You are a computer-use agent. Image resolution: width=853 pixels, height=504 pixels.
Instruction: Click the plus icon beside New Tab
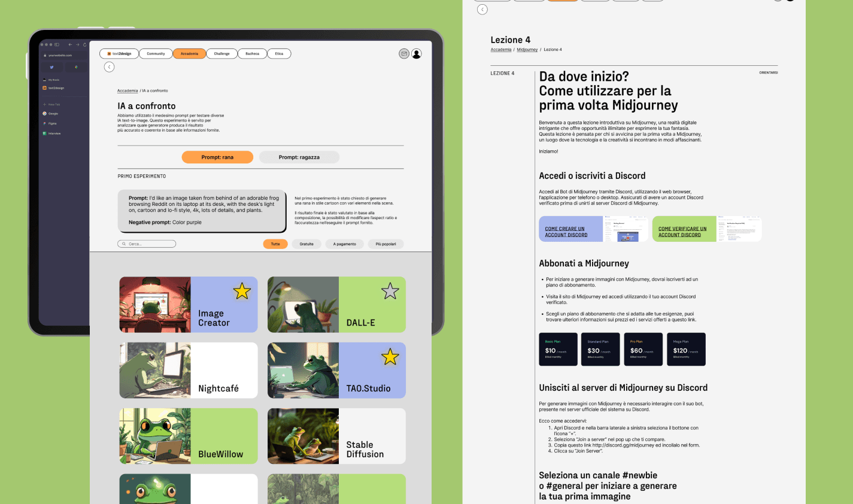pos(44,104)
